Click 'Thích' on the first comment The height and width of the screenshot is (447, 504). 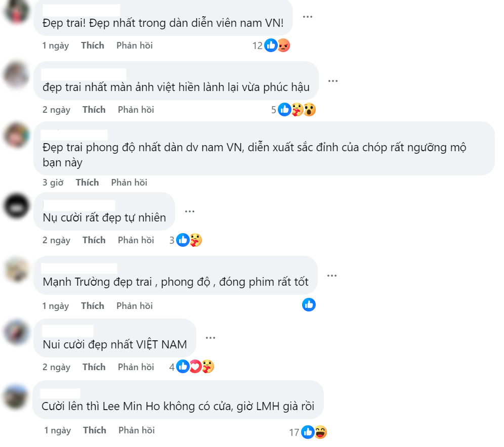tap(92, 45)
